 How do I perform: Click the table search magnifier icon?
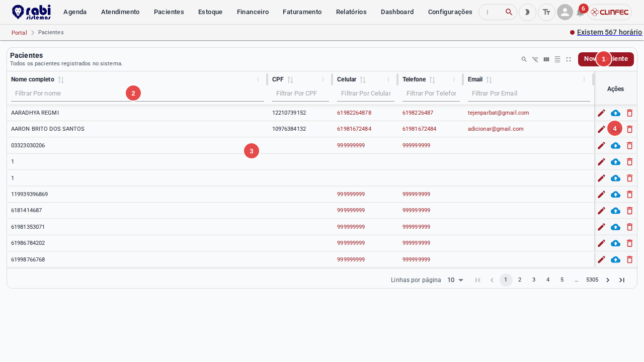524,59
